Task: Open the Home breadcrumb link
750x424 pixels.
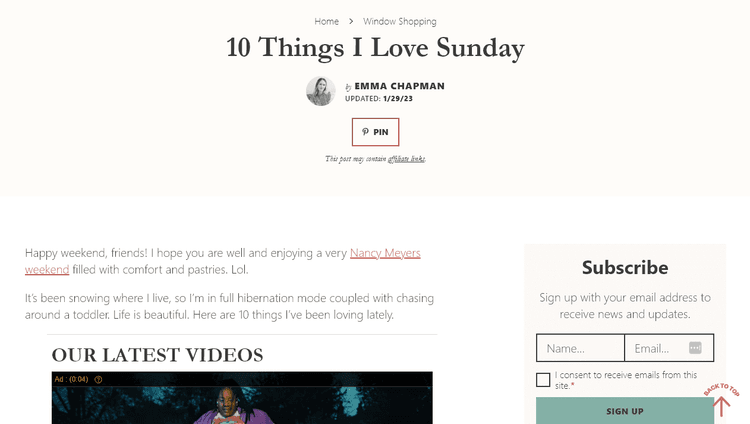Action: pos(326,21)
